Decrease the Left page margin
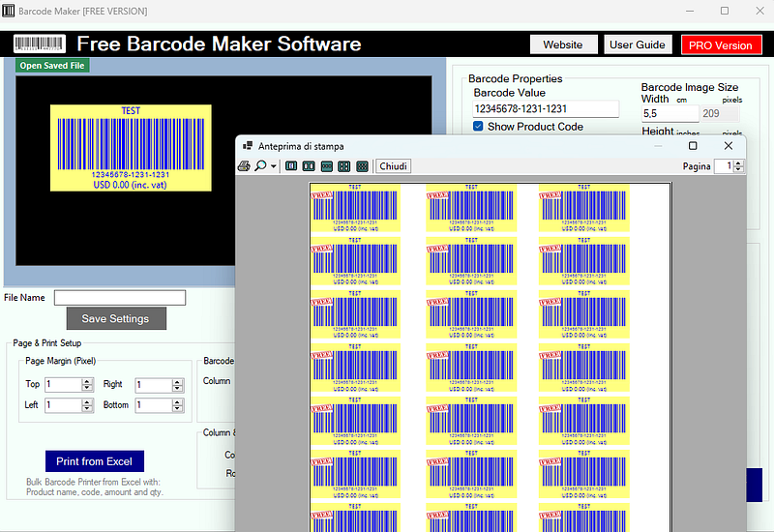 tap(87, 408)
